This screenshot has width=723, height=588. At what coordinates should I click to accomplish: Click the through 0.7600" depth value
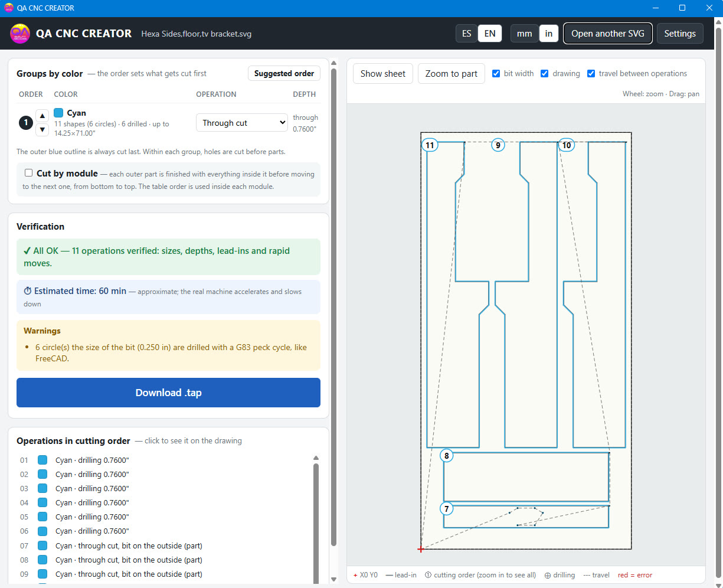click(305, 123)
